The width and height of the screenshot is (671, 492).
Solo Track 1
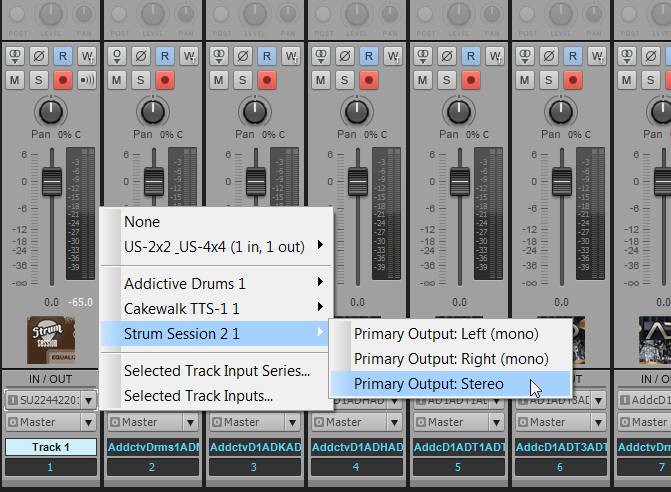click(39, 80)
